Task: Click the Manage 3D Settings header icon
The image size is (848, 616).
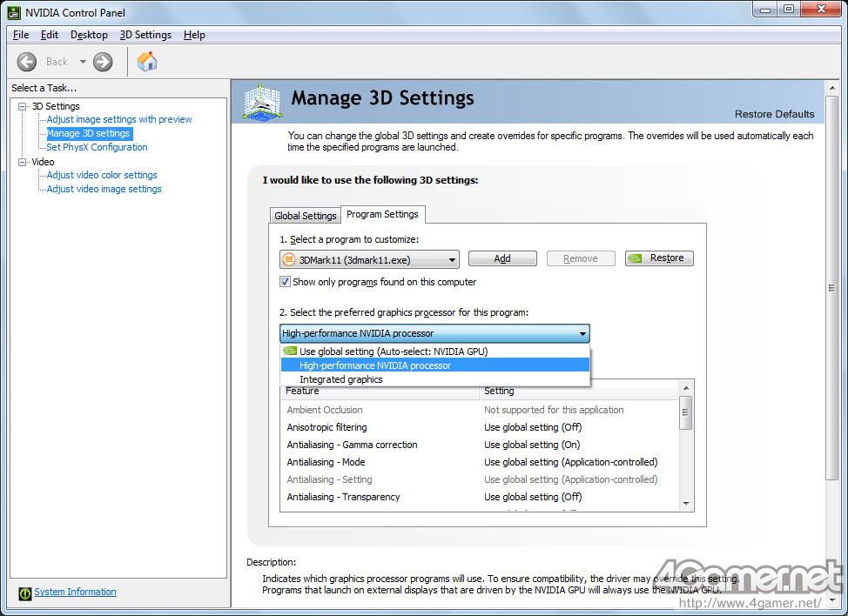Action: point(262,102)
